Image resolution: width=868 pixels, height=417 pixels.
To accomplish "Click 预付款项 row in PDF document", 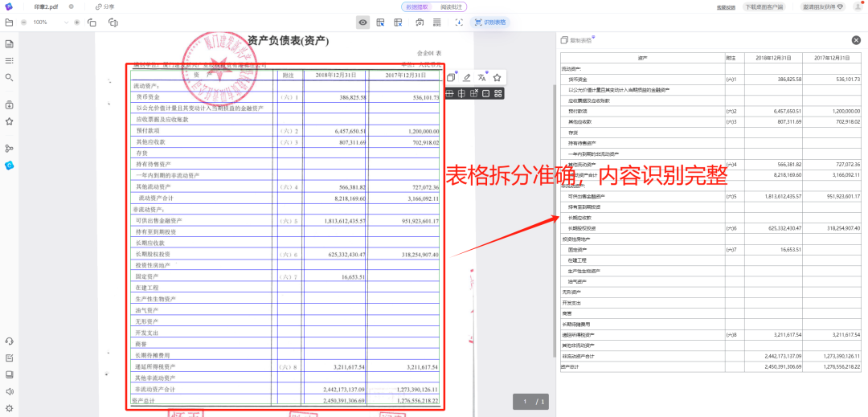I will (x=285, y=131).
